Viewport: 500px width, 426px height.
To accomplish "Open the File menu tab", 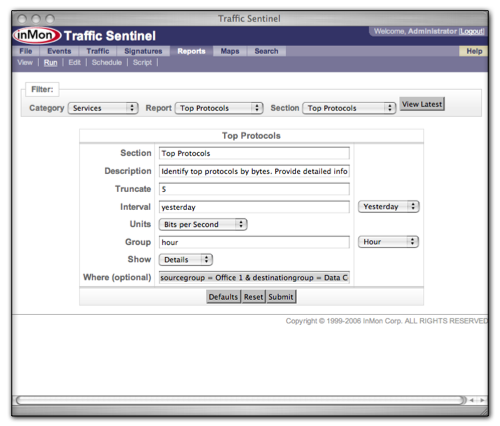I will pos(26,51).
